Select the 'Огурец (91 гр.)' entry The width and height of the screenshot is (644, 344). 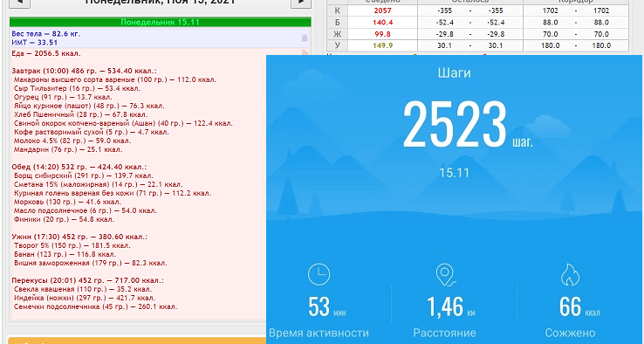coord(63,97)
